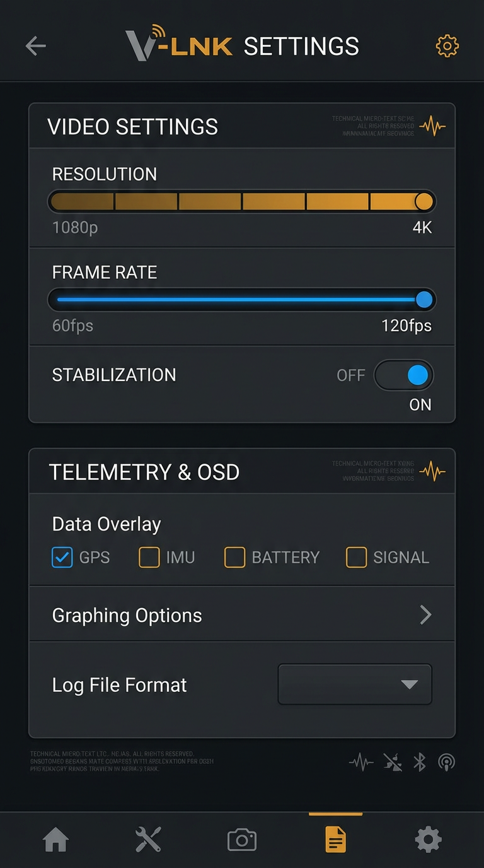
Task: Open the Settings tab from bottom bar
Action: (428, 839)
